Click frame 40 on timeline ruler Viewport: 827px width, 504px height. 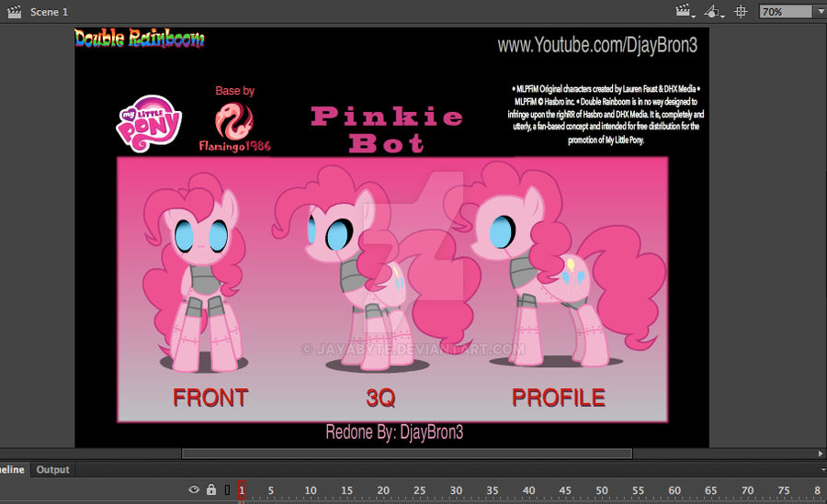pyautogui.click(x=528, y=491)
